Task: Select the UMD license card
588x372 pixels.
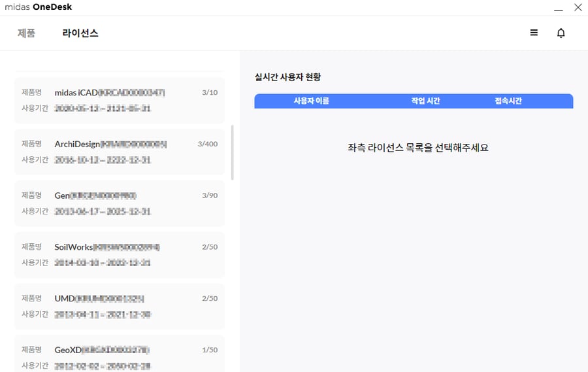Action: pyautogui.click(x=119, y=306)
